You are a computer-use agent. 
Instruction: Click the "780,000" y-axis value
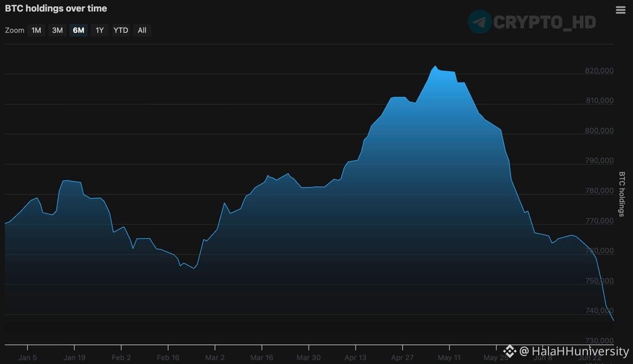(599, 191)
